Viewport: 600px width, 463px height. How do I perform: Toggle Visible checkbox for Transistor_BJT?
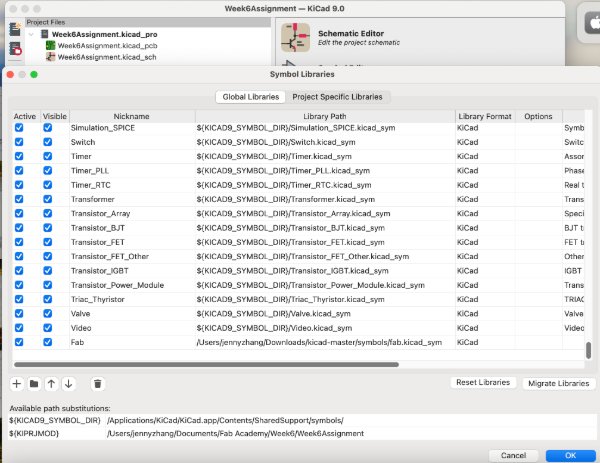pos(47,228)
